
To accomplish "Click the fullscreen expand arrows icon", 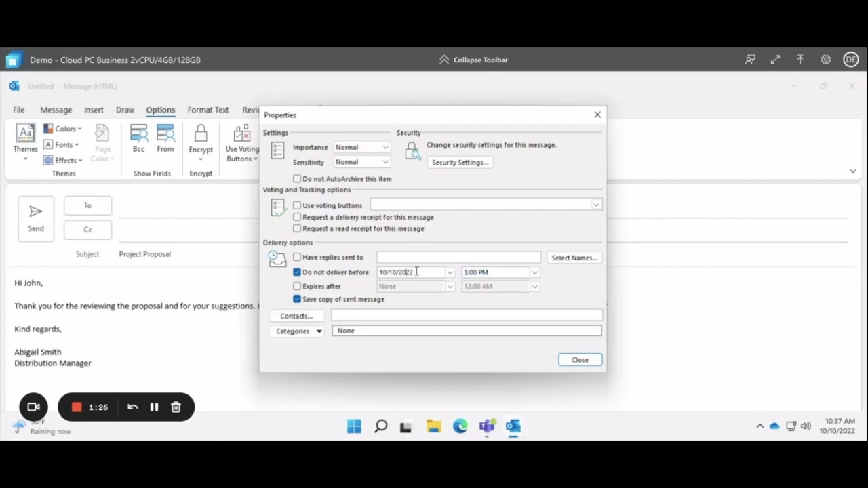I will tap(775, 60).
